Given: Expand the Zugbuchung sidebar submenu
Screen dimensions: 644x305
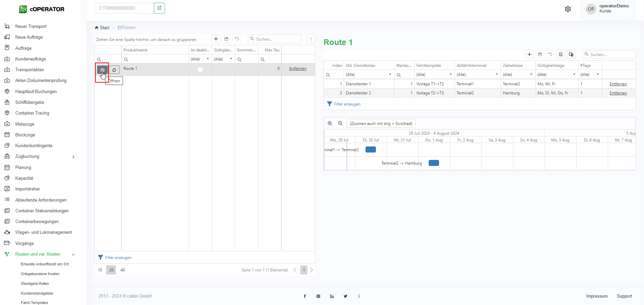Looking at the screenshot, I should (x=73, y=157).
